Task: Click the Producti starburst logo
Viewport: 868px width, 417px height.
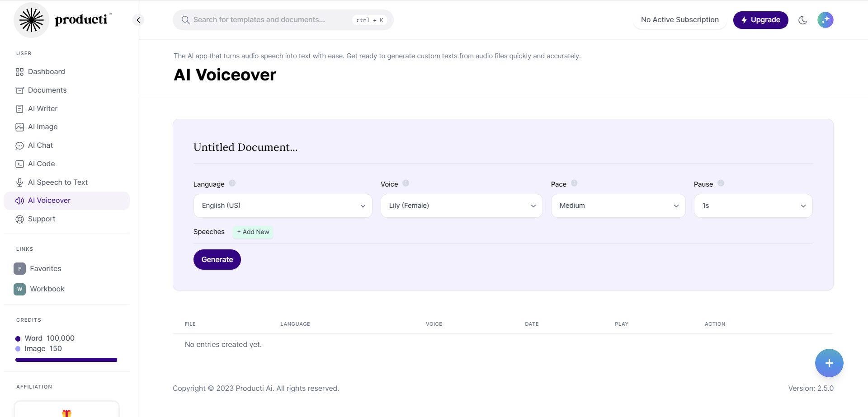Action: pyautogui.click(x=31, y=20)
